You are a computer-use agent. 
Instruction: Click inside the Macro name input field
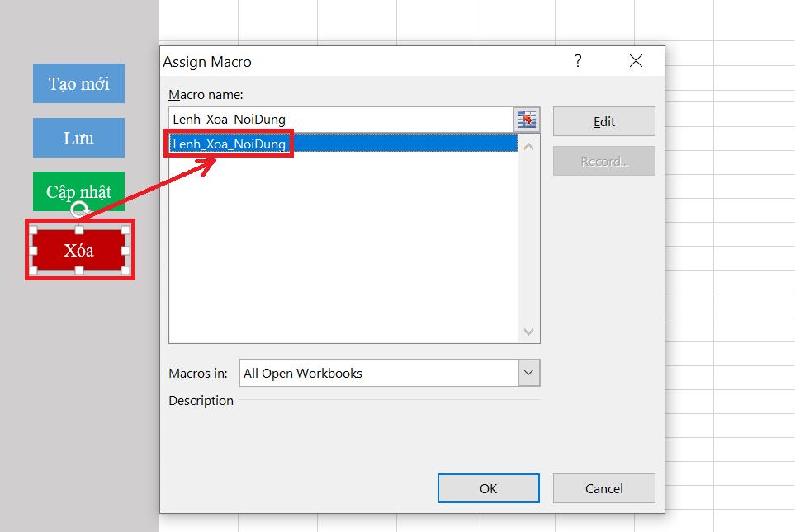click(330, 119)
